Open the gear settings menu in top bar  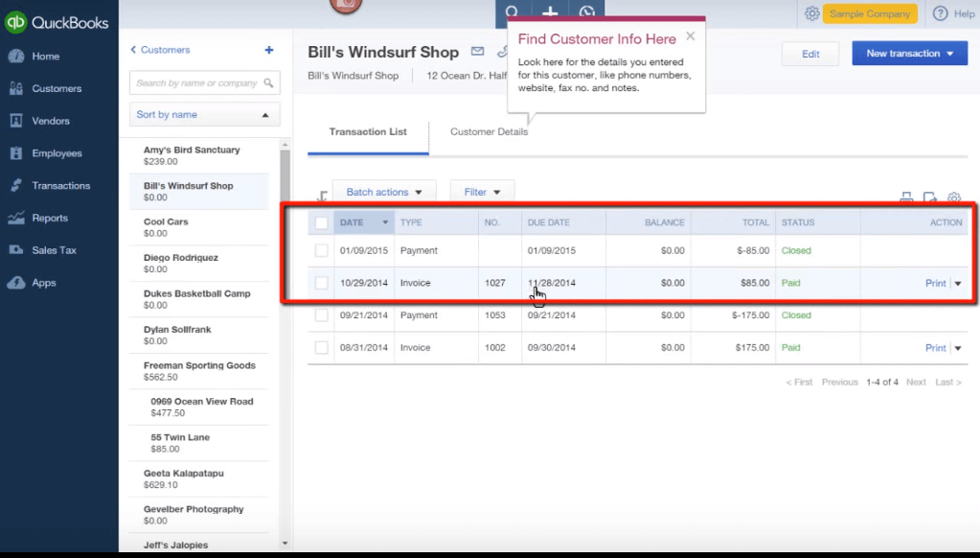811,13
